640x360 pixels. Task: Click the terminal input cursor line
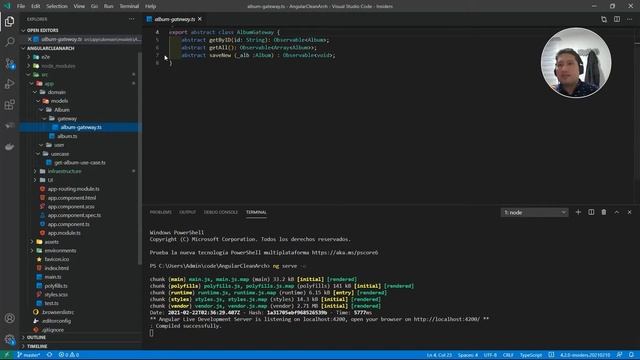(x=152, y=333)
